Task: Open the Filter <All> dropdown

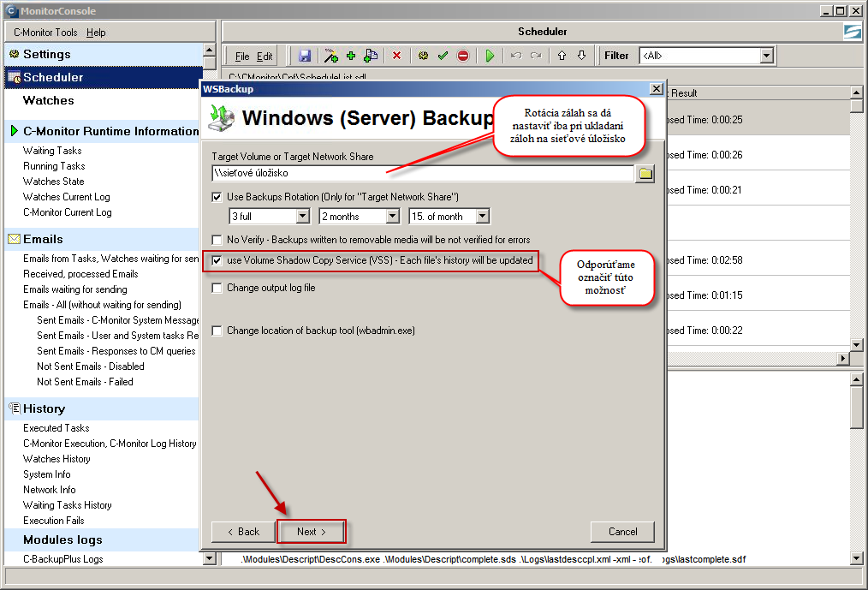Action: 766,56
